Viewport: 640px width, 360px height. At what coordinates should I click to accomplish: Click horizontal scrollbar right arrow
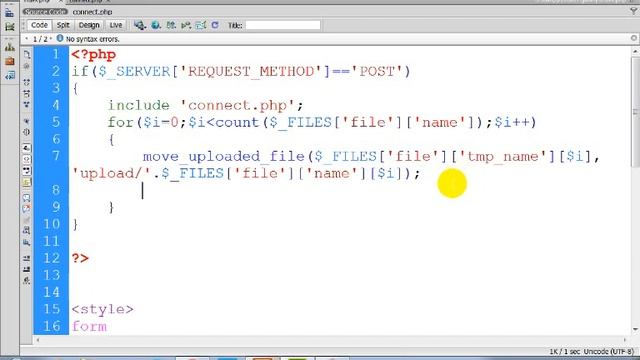pyautogui.click(x=625, y=340)
